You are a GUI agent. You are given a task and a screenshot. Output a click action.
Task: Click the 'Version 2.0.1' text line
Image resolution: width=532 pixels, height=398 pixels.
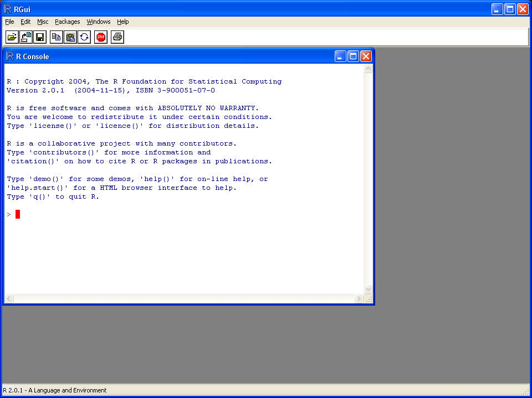tap(111, 91)
